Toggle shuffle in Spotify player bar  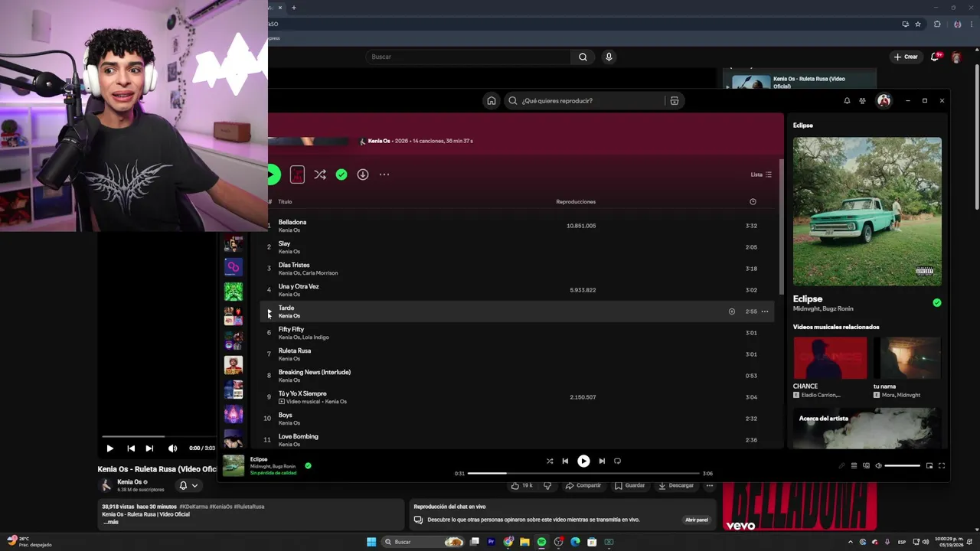(x=550, y=461)
